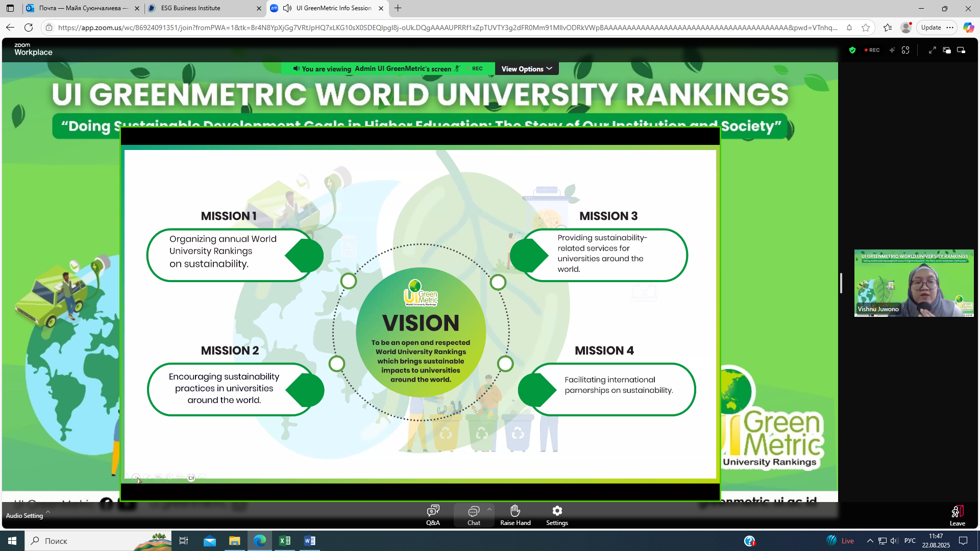Show hidden system tray icons
Image resolution: width=980 pixels, height=551 pixels.
point(870,541)
